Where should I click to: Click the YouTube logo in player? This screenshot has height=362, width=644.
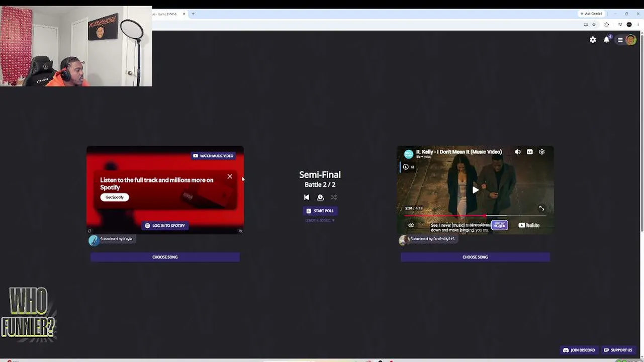[529, 225]
